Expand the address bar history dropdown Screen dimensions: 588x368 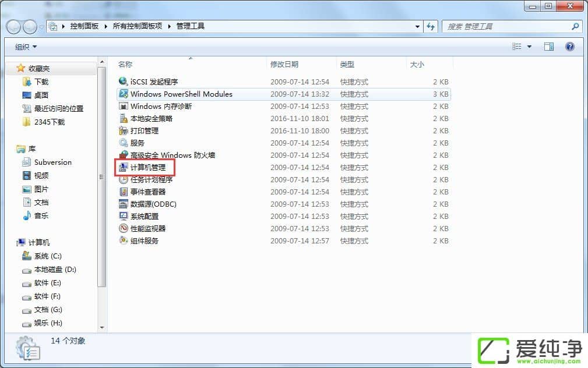tap(417, 26)
